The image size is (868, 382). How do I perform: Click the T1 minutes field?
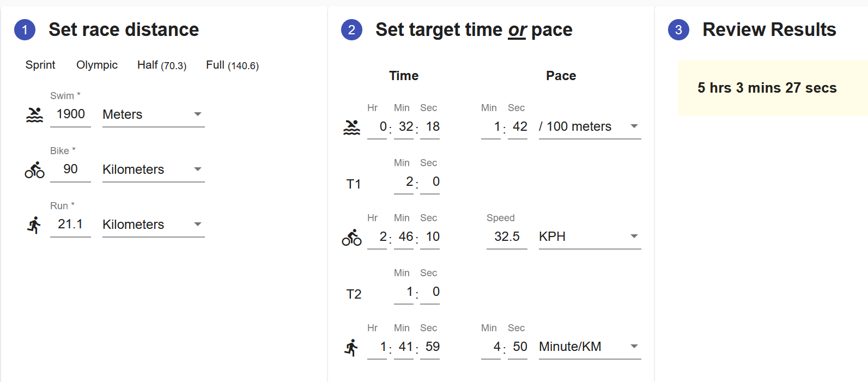pyautogui.click(x=404, y=182)
